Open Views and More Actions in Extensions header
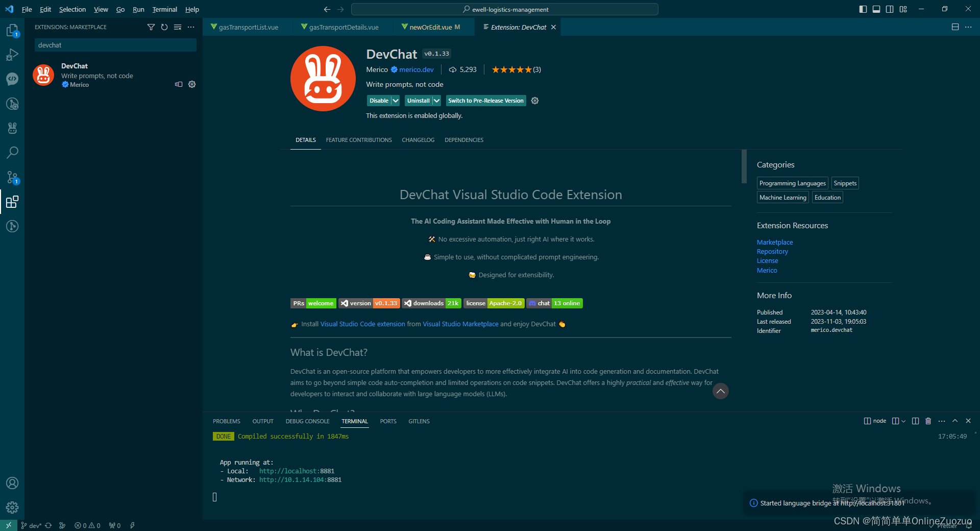 (x=191, y=27)
